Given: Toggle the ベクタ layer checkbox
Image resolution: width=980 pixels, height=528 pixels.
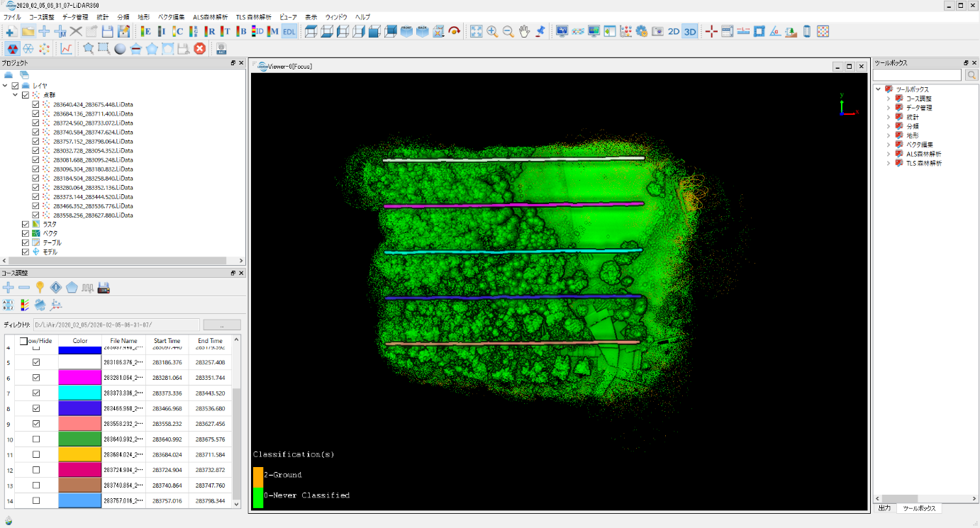Looking at the screenshot, I should point(26,233).
